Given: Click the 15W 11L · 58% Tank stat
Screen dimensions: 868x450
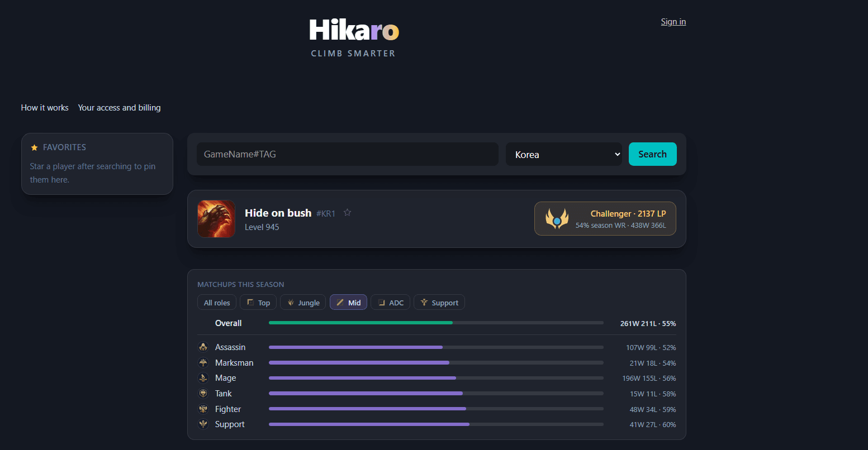Looking at the screenshot, I should (653, 394).
